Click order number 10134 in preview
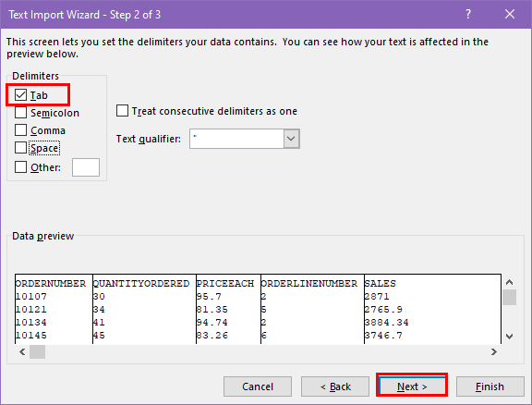Image resolution: width=532 pixels, height=405 pixels. [30, 322]
